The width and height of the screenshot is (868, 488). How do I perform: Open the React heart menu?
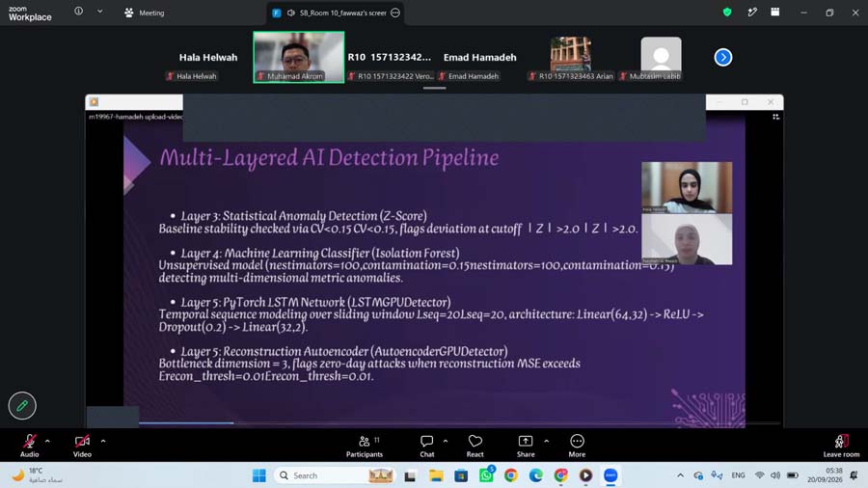click(475, 446)
